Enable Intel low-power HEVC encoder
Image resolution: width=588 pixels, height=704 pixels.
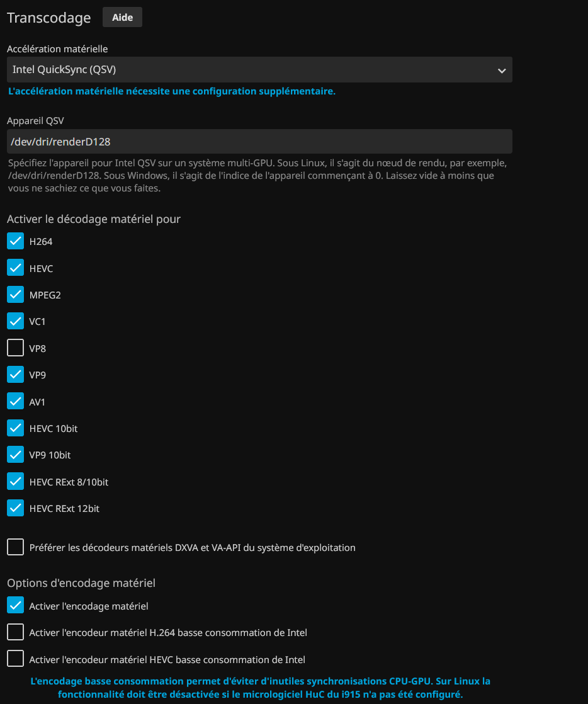[16, 659]
